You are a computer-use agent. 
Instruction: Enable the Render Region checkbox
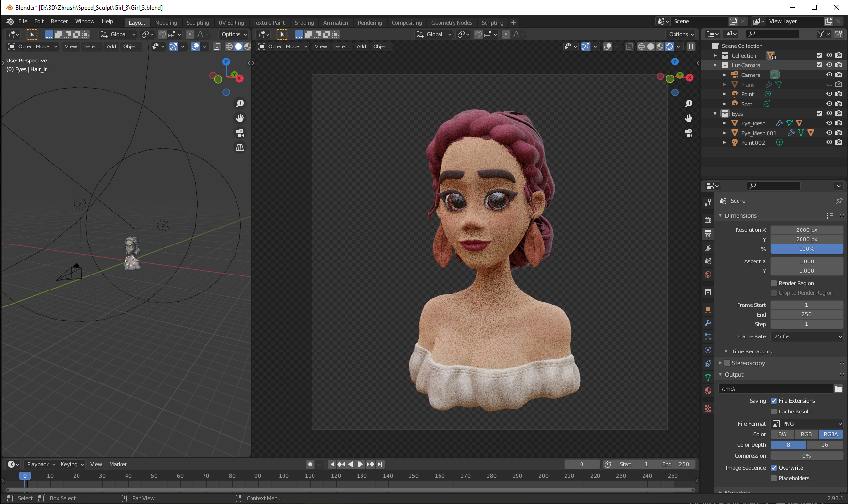[x=774, y=283]
